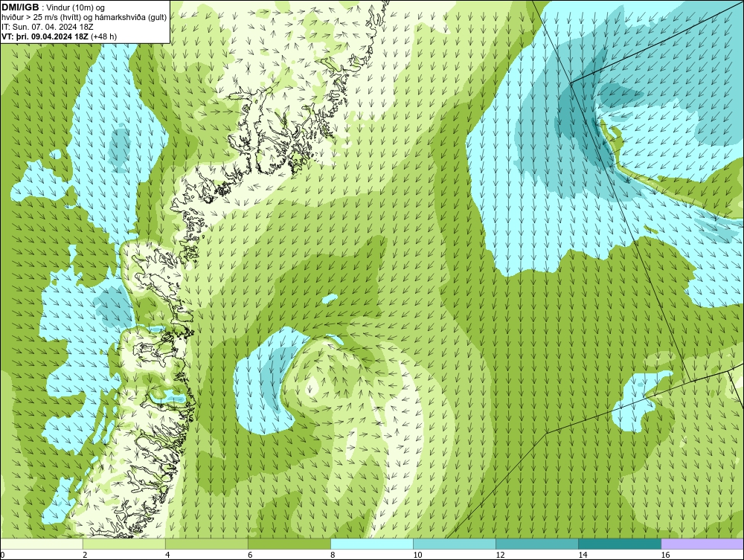The image size is (744, 560).
Task: Click the purple above-16 m/s legend color
Action: tap(702, 544)
